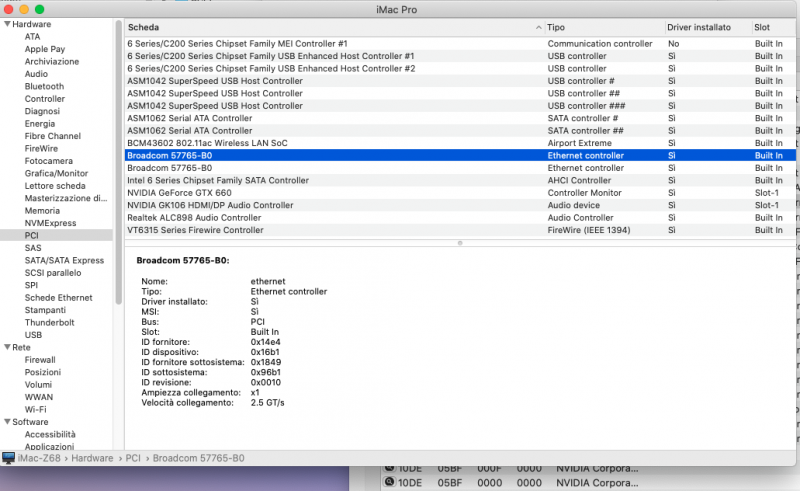Select Realtek ALC898 Audio Controller row

pyautogui.click(x=460, y=217)
